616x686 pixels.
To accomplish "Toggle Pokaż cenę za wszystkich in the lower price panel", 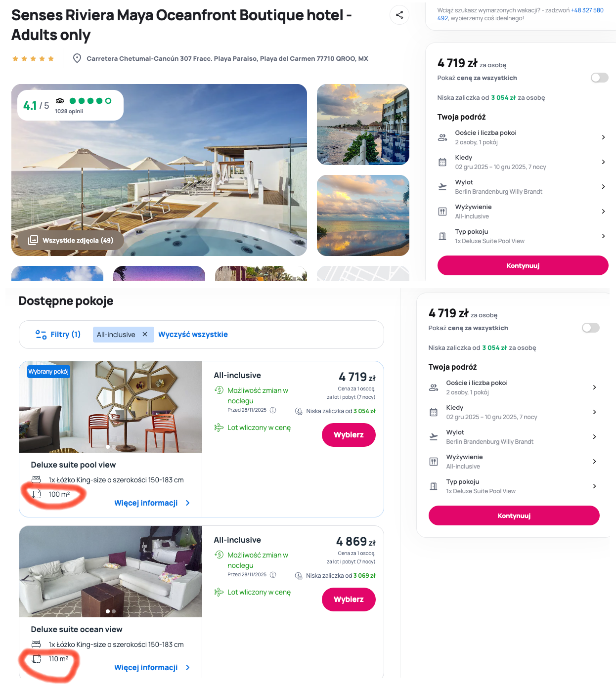I will click(x=591, y=328).
